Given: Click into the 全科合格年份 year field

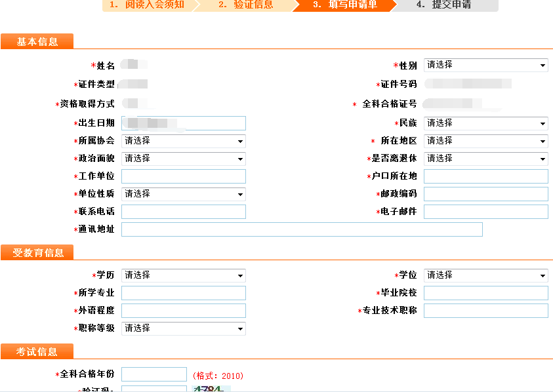Looking at the screenshot, I should pos(154,374).
